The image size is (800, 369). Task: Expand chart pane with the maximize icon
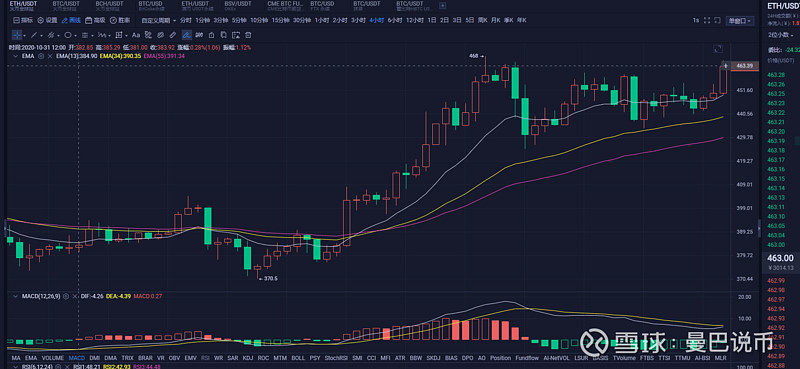coord(718,49)
